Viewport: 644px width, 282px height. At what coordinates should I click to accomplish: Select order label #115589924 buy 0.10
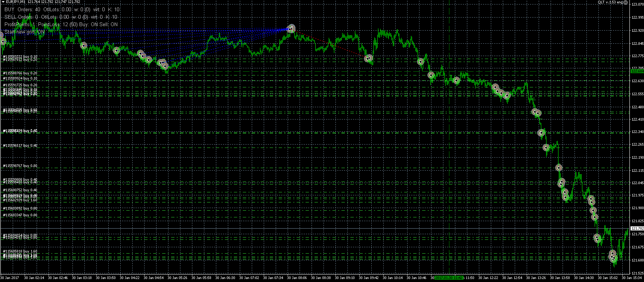tap(20, 78)
